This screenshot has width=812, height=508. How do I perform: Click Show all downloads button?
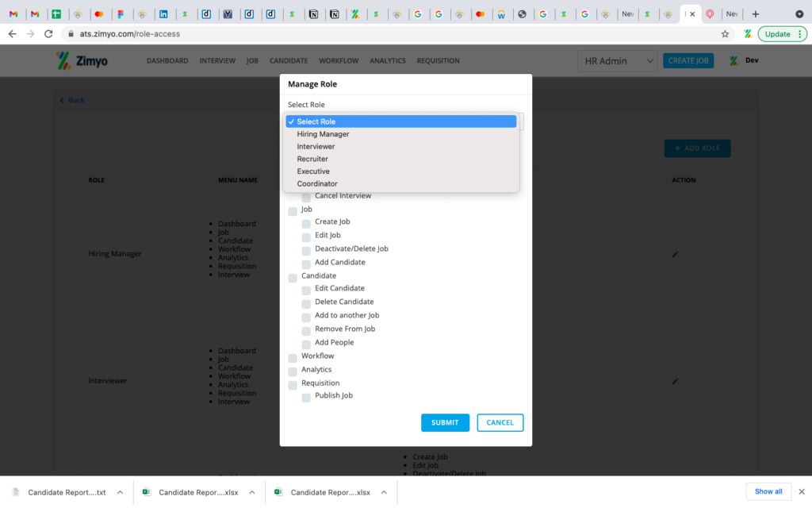pyautogui.click(x=768, y=491)
